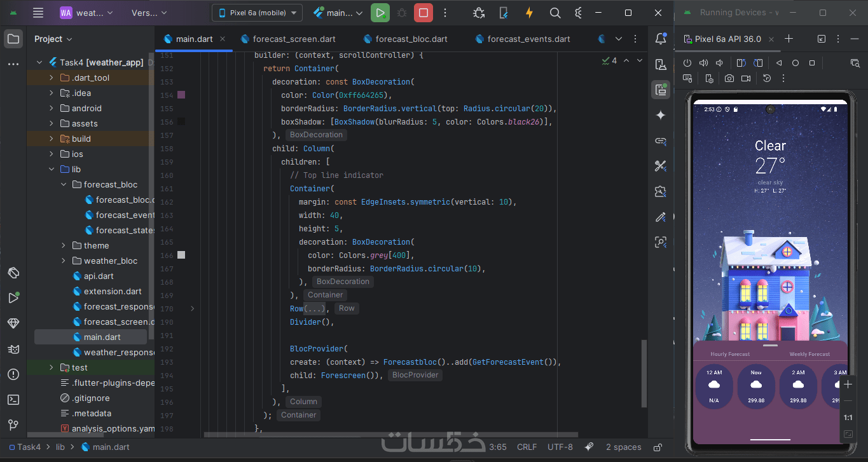Toggle the Project tool window folder icon
The height and width of the screenshot is (462, 868).
click(x=13, y=39)
